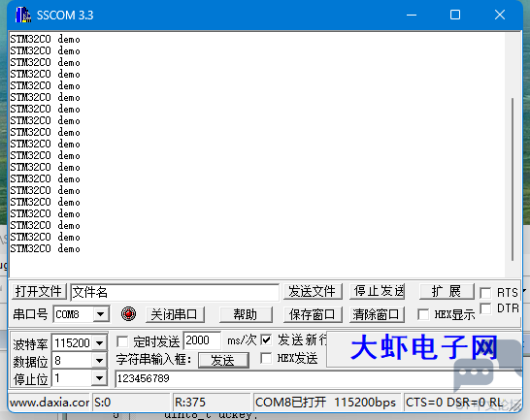The width and height of the screenshot is (530, 420).
Task: Click the 关闭串口 button
Action: (x=175, y=314)
